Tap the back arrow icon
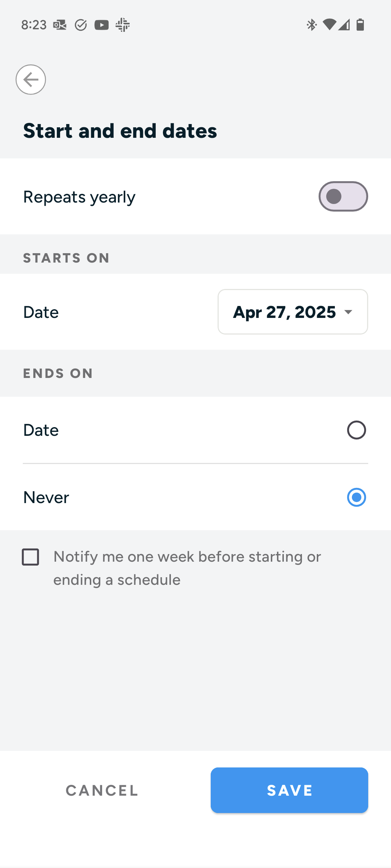Viewport: 391px width, 868px height. tap(31, 80)
